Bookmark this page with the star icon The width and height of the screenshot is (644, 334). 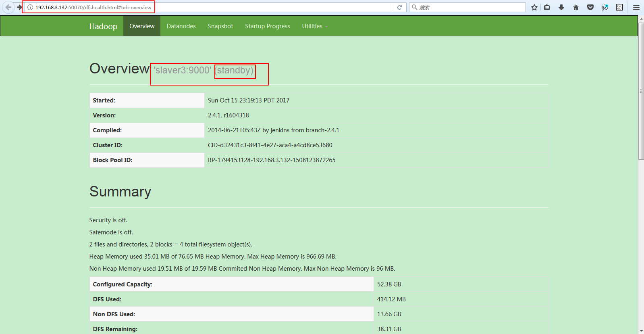[534, 7]
